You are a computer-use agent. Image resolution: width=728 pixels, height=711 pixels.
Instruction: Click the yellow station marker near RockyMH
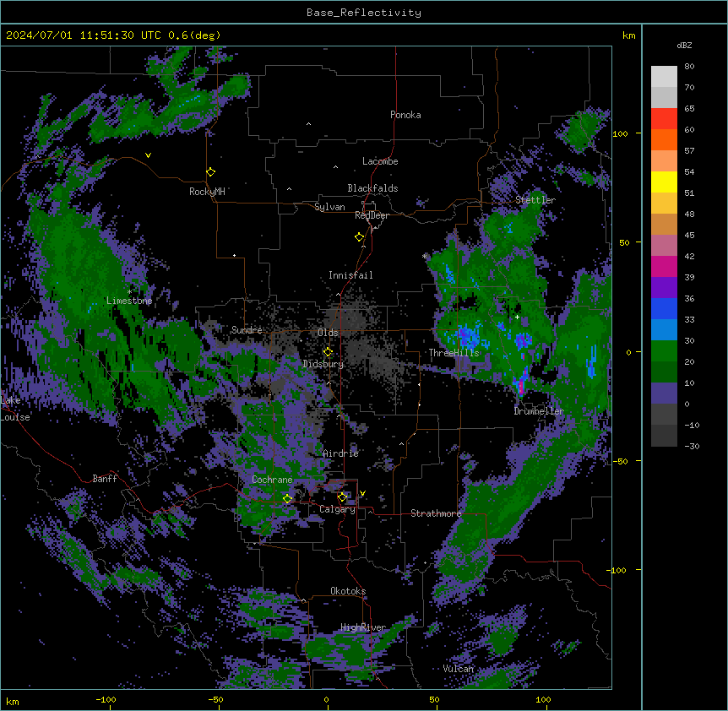coord(211,172)
